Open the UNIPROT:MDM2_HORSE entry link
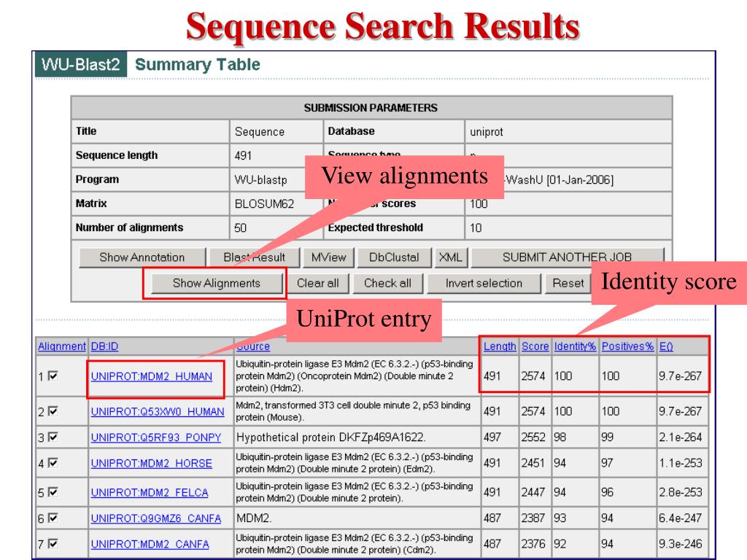Screen dimensions: 747x560 click(152, 463)
